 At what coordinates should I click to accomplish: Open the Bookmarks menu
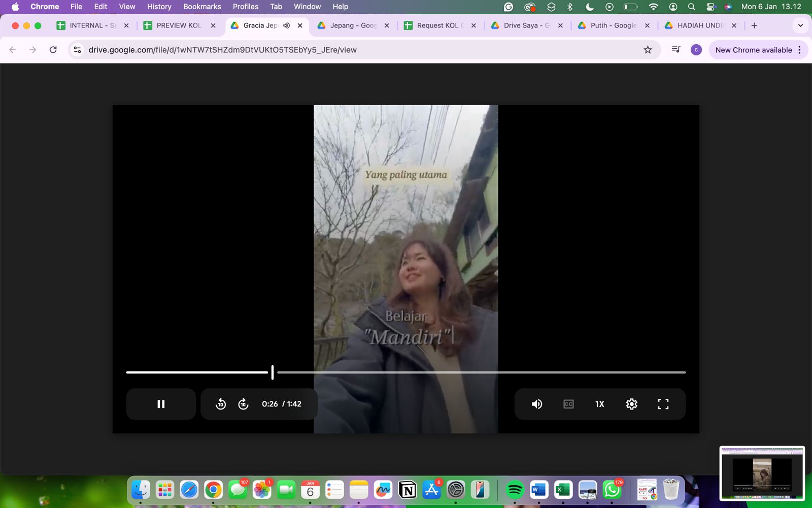click(202, 7)
